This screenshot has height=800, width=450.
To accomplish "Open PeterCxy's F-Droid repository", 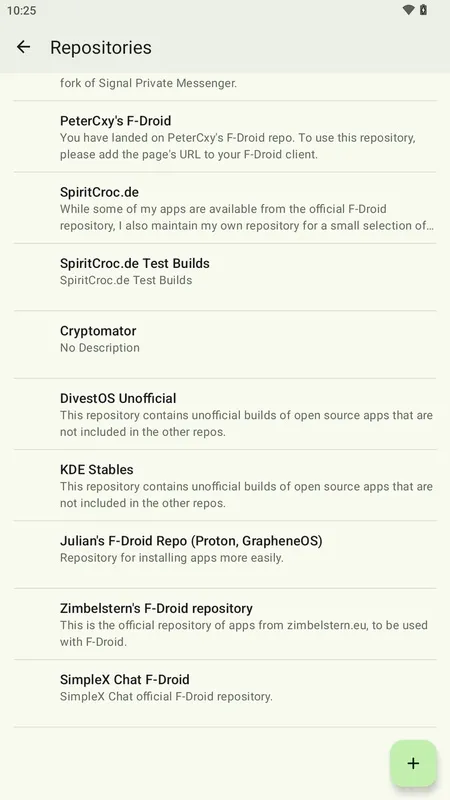I will pyautogui.click(x=225, y=137).
